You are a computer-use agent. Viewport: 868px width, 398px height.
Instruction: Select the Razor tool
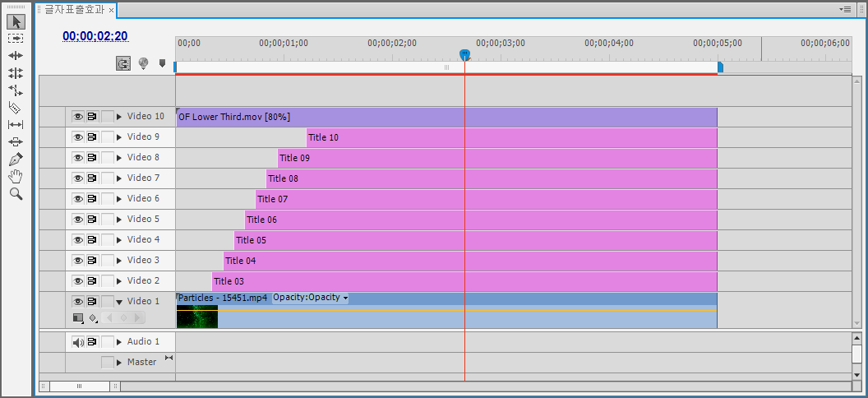pos(16,108)
